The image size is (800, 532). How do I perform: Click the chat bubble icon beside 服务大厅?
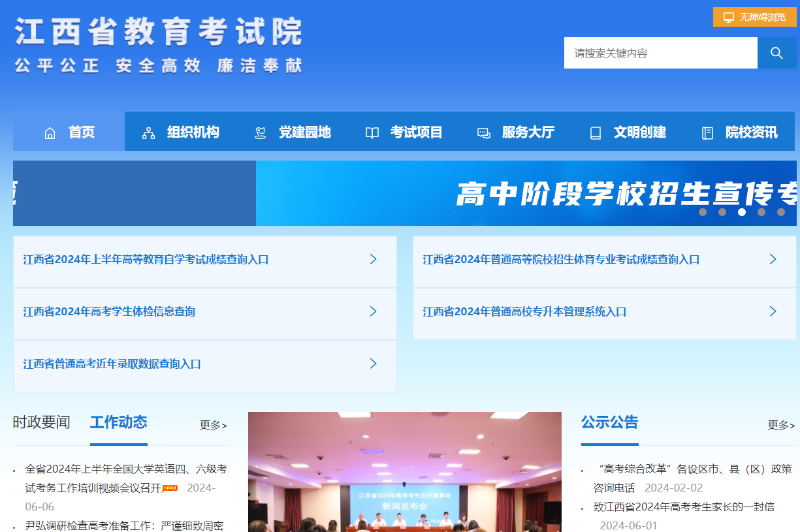[x=483, y=133]
